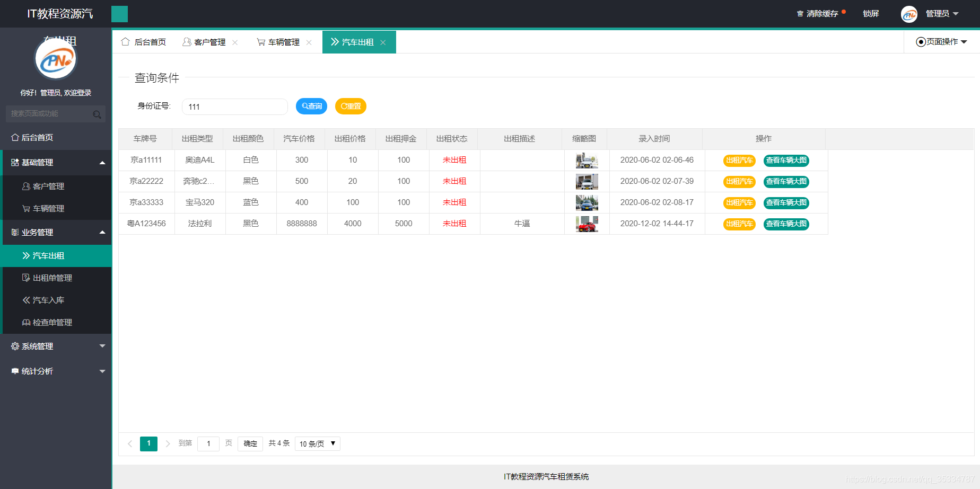Open 车辆管理 in the sidebar
980x489 pixels.
[56, 208]
